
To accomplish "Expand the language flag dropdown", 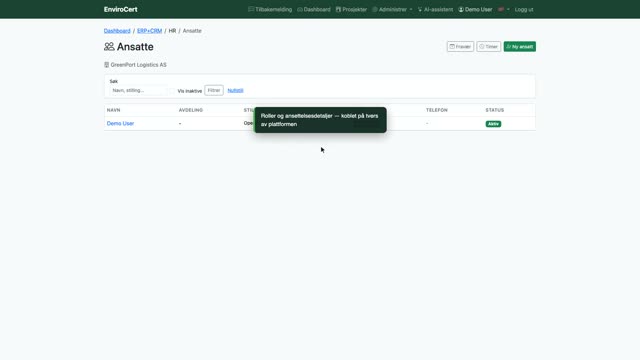I will tap(504, 9).
